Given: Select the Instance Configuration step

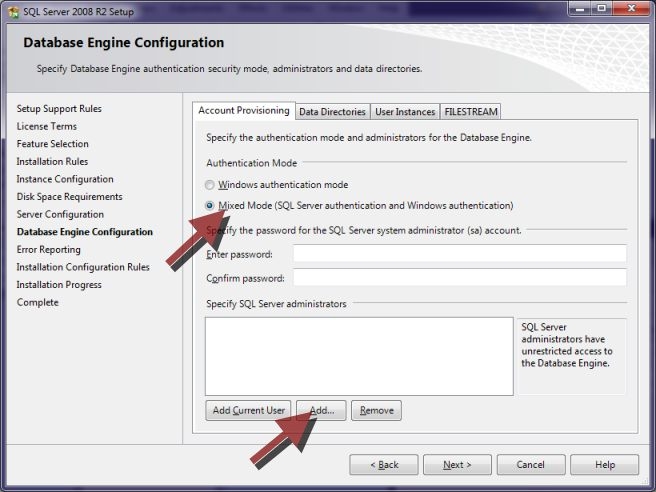Looking at the screenshot, I should click(65, 179).
